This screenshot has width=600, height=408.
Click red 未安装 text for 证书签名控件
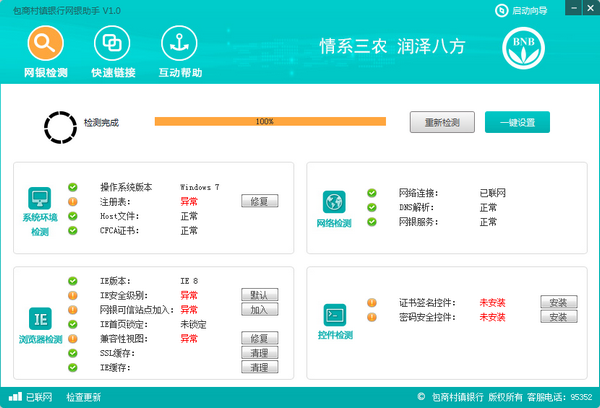point(492,303)
